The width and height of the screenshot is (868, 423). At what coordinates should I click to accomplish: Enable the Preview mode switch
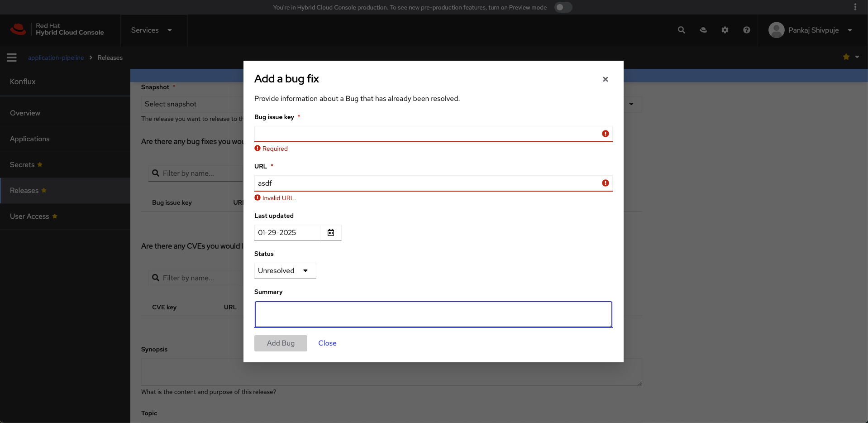coord(563,7)
